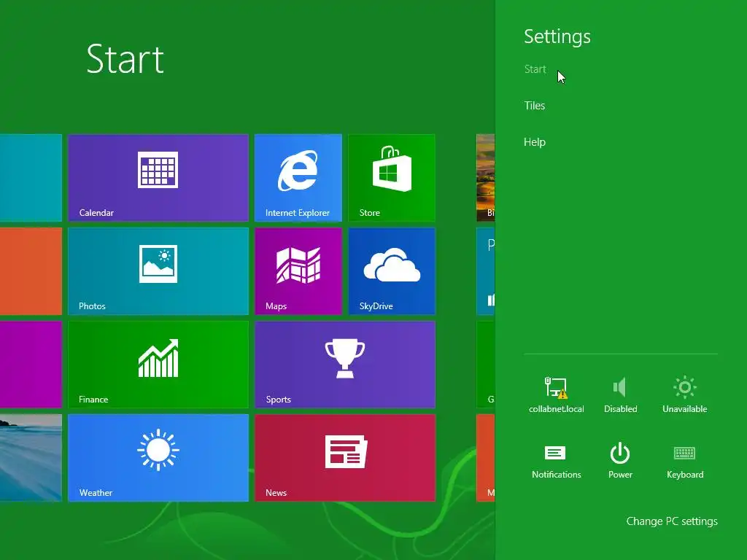Open the News tile
The height and width of the screenshot is (560, 747).
click(x=345, y=458)
